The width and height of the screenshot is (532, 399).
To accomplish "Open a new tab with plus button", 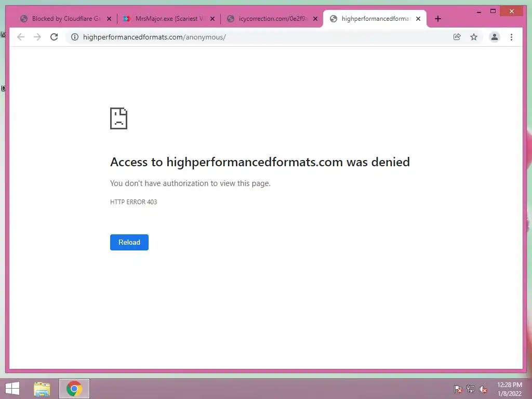I will tap(437, 19).
